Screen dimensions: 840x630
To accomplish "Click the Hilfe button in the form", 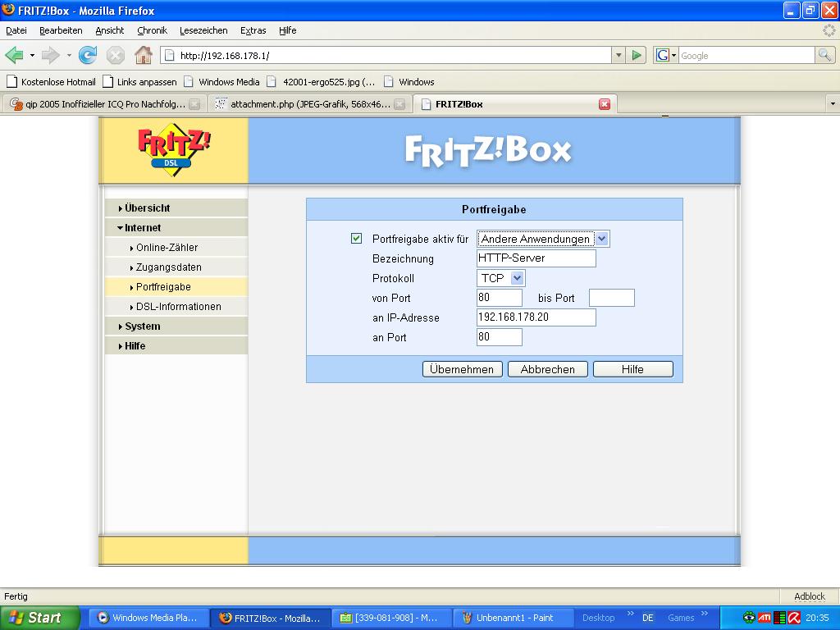I will (632, 369).
